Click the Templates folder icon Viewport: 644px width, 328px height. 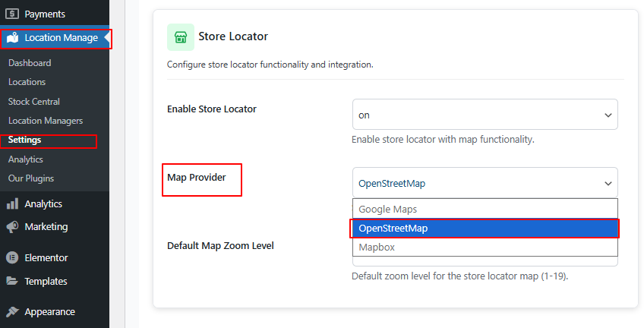[x=12, y=281]
